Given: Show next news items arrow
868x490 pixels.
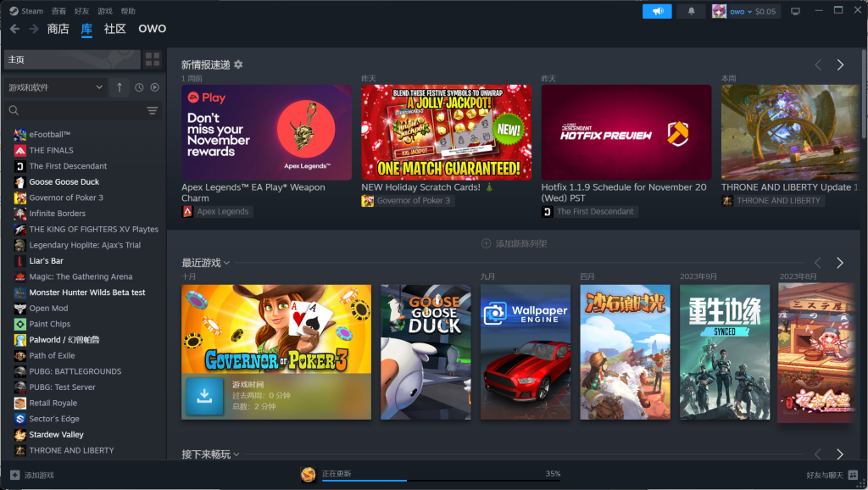Looking at the screenshot, I should [840, 64].
